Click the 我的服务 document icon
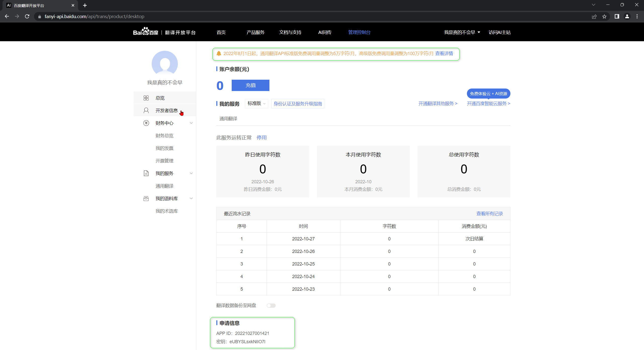 pos(146,173)
